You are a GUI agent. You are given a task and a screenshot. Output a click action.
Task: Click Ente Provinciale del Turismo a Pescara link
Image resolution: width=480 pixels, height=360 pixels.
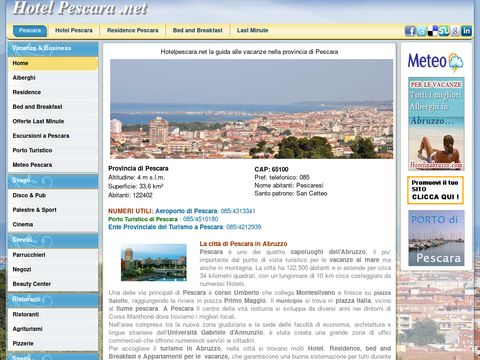pos(166,227)
